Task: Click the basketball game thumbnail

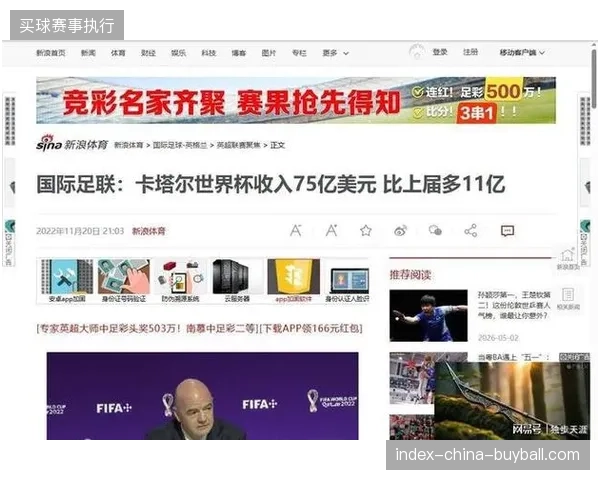Action: point(412,379)
